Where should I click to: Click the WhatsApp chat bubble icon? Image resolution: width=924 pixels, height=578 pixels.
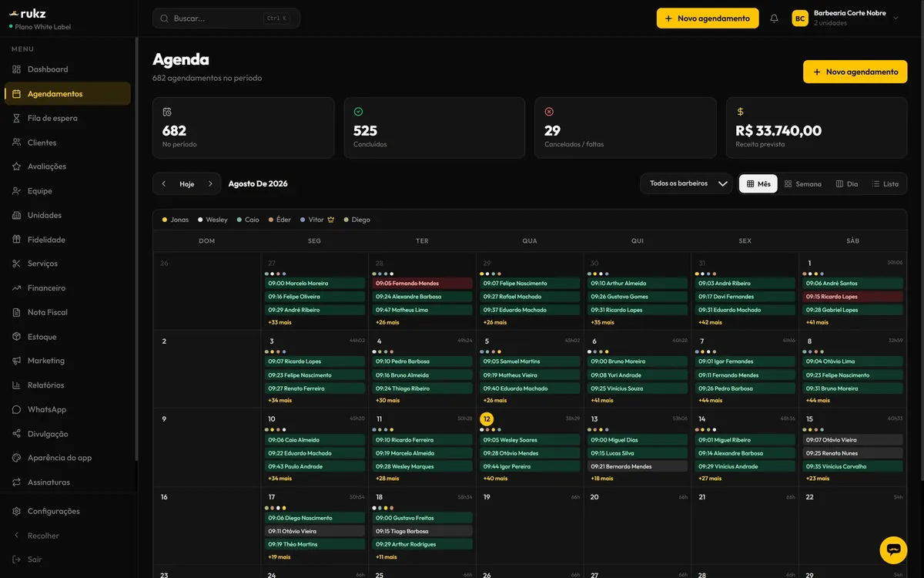point(17,409)
